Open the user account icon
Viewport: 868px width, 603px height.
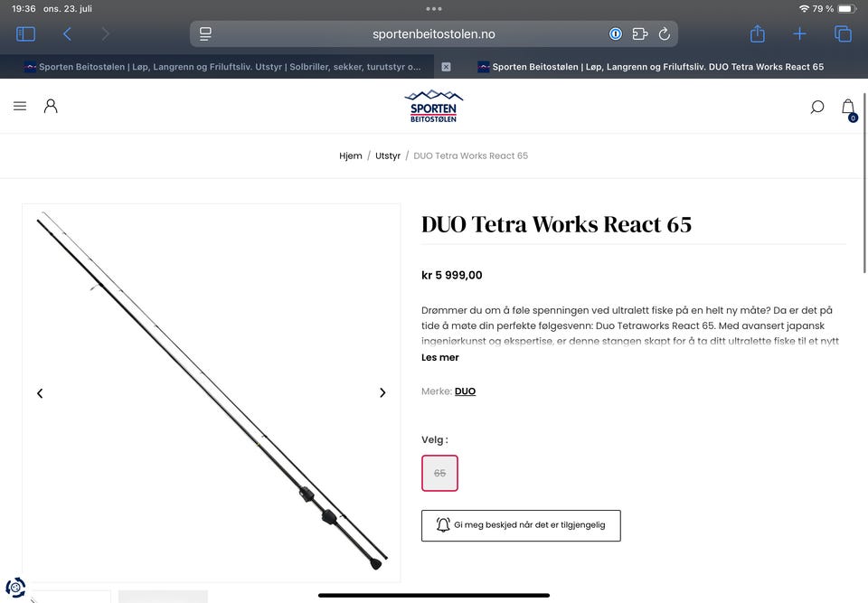pos(51,106)
